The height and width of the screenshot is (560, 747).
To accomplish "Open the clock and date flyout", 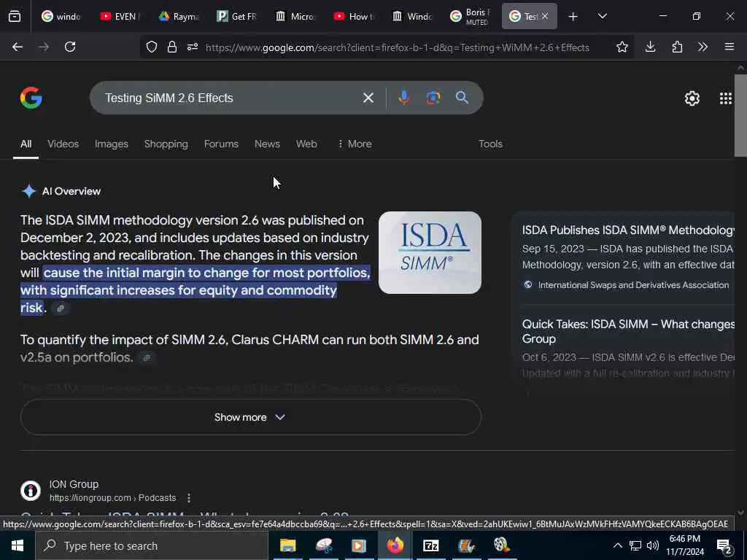I will (x=685, y=545).
